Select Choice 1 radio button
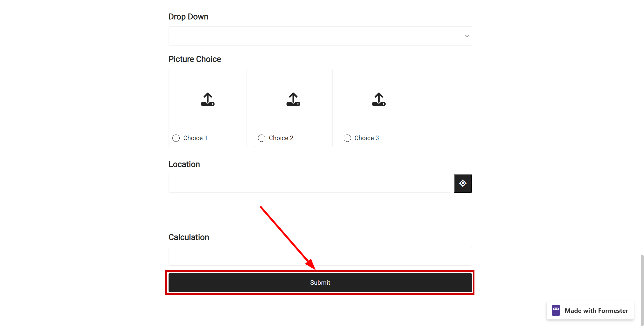644x326 pixels. click(x=176, y=138)
